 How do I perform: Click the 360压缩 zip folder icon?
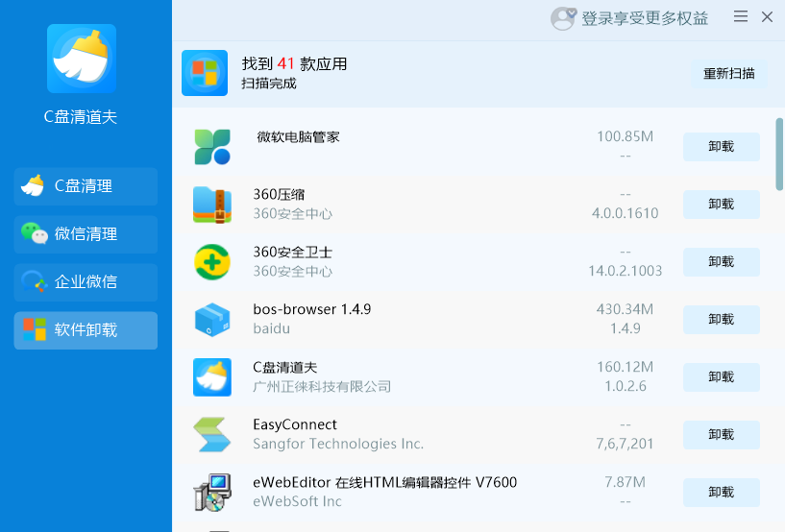click(212, 205)
